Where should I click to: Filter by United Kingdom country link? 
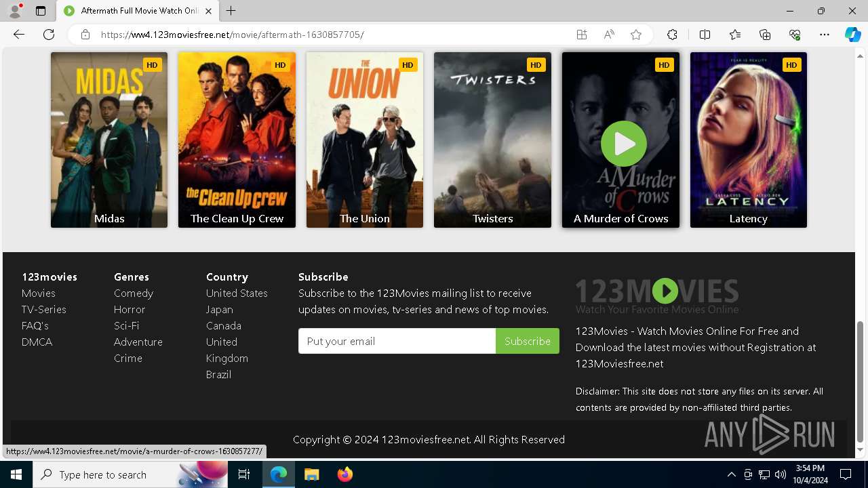coord(227,350)
